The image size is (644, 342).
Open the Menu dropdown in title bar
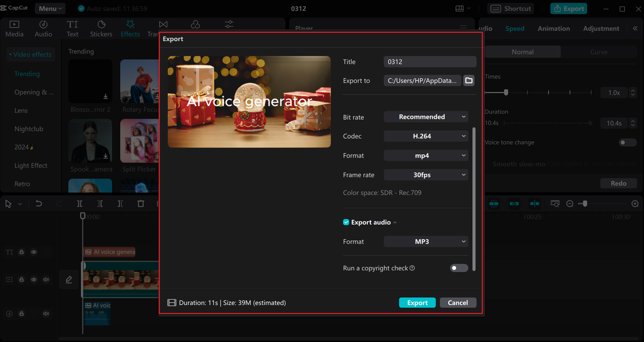pyautogui.click(x=50, y=9)
